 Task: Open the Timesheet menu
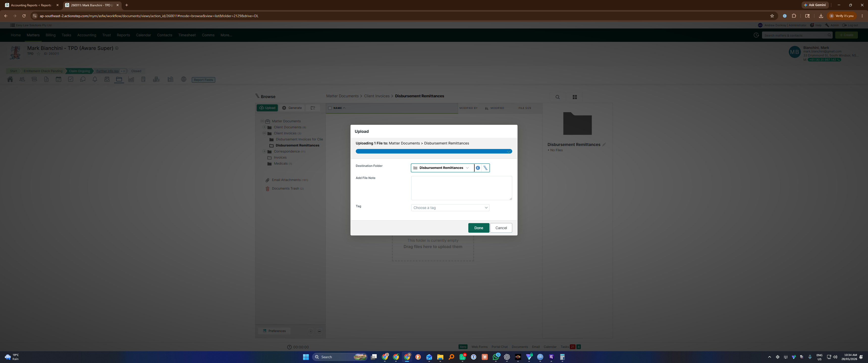pyautogui.click(x=187, y=35)
